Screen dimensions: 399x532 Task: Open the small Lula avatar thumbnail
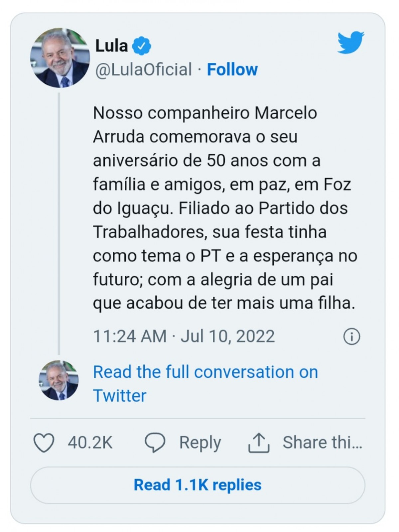click(x=59, y=380)
